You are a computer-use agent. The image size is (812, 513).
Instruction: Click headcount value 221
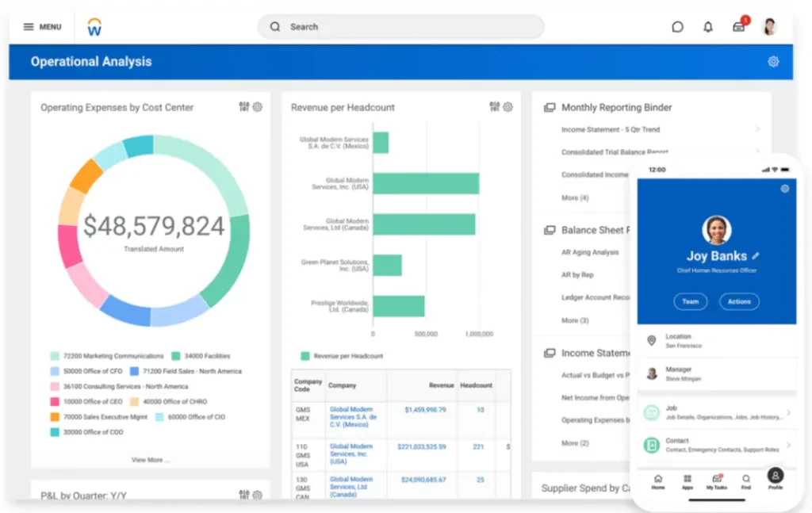click(x=478, y=446)
